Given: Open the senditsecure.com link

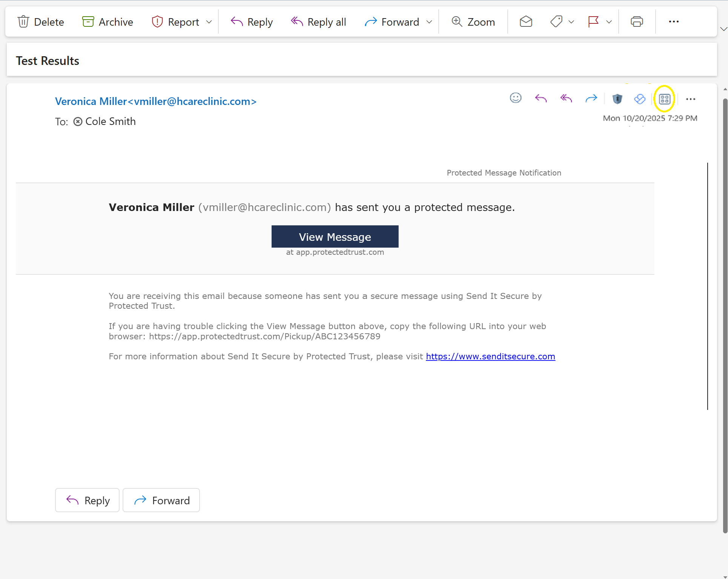Looking at the screenshot, I should pos(490,356).
